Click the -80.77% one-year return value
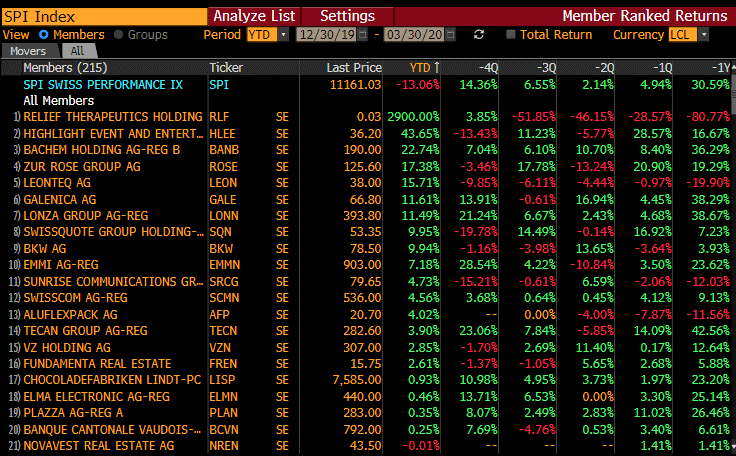 708,116
